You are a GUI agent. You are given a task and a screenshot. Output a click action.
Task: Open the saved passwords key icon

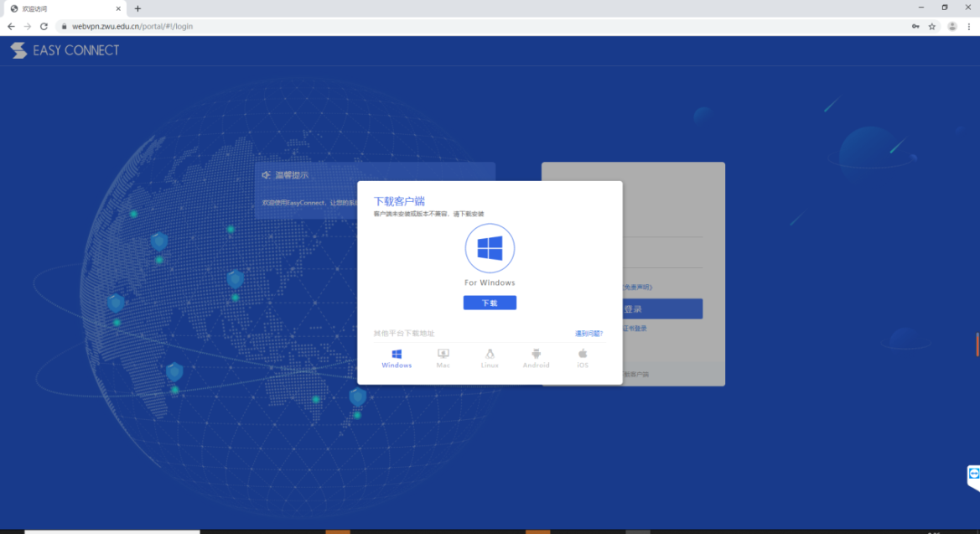(x=915, y=26)
